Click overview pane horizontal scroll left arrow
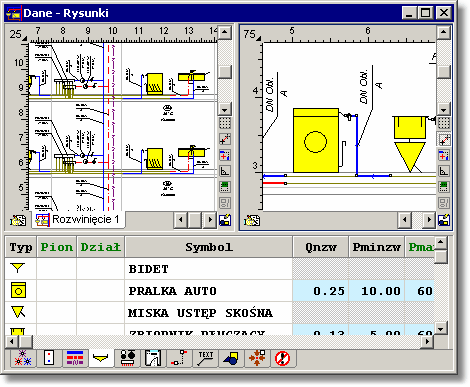 click(181, 220)
